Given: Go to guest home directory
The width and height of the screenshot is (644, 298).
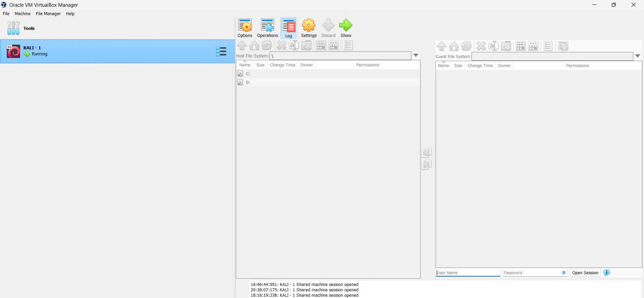Looking at the screenshot, I should [454, 46].
